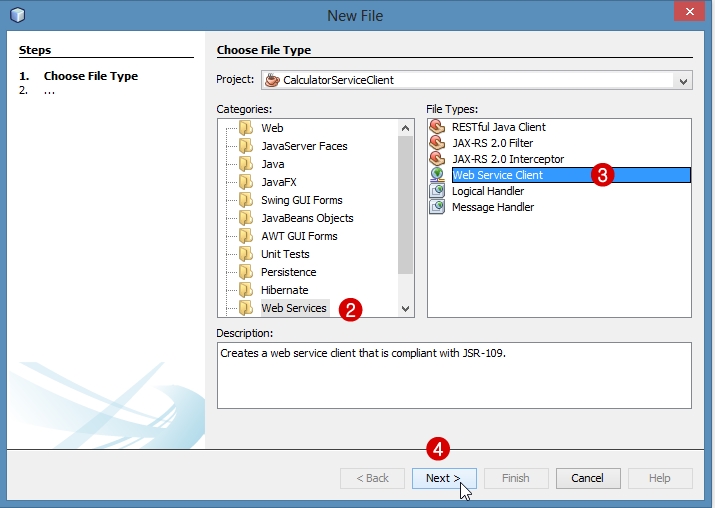This screenshot has height=508, width=715.
Task: Click the JavaServer Faces folder icon
Action: (246, 146)
